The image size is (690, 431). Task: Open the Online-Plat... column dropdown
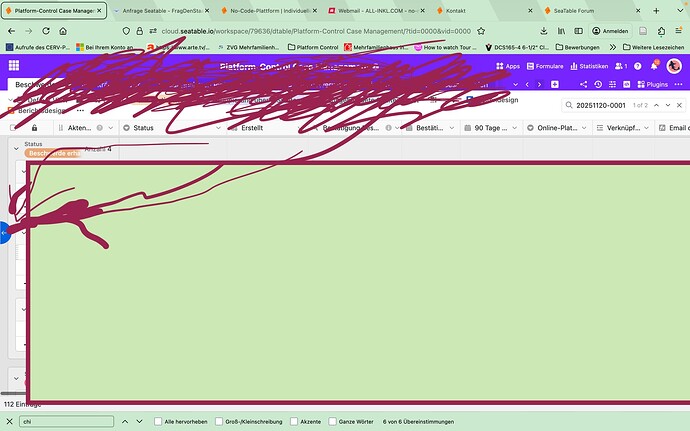coord(584,128)
